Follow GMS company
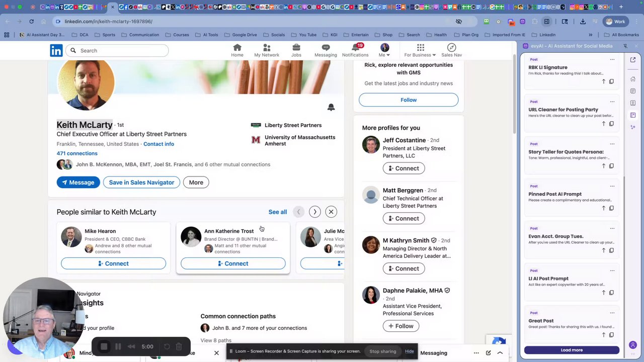 pos(409,100)
